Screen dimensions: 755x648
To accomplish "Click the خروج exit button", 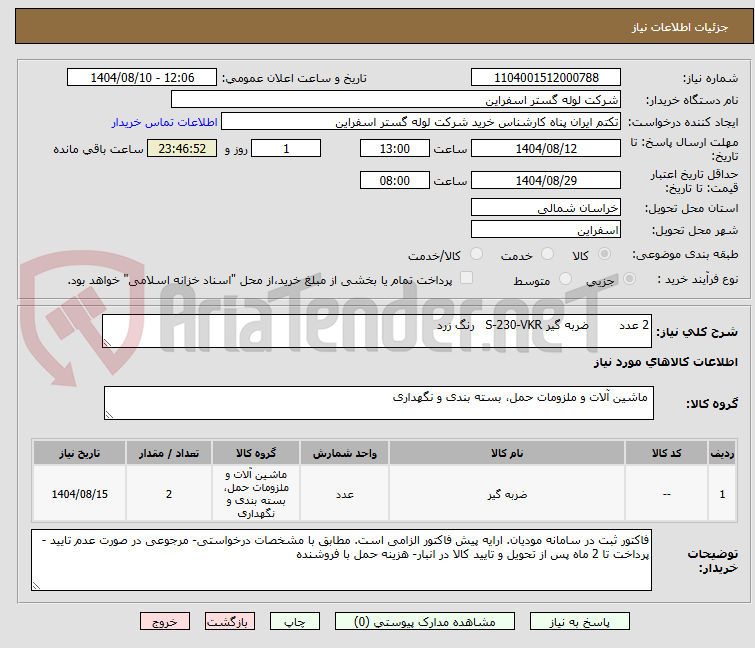I will coord(165,621).
